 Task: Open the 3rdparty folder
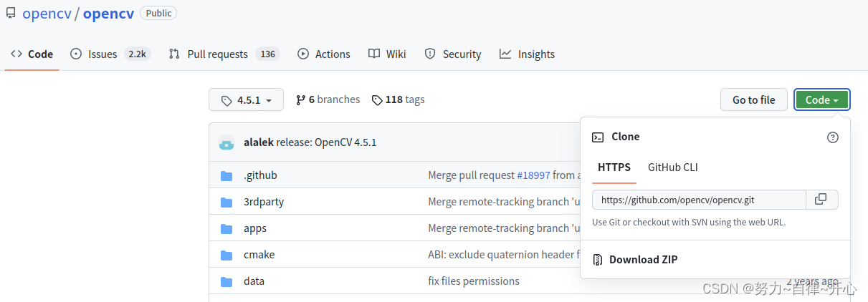264,202
